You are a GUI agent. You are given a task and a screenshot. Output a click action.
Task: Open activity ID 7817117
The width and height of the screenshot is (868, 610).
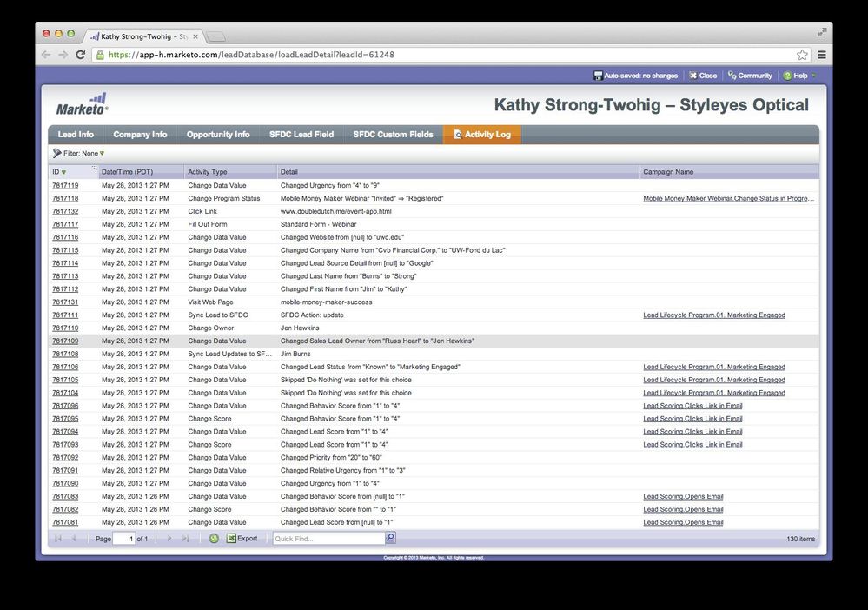pyautogui.click(x=65, y=224)
